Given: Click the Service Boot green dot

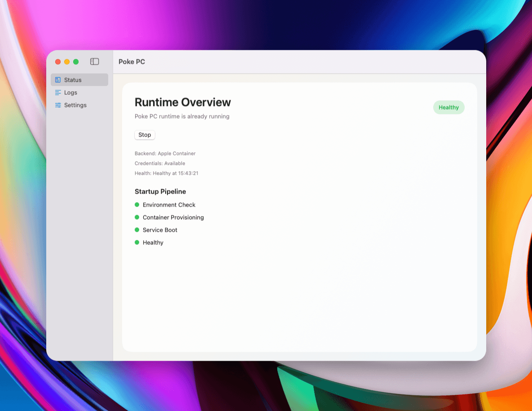Looking at the screenshot, I should 137,230.
